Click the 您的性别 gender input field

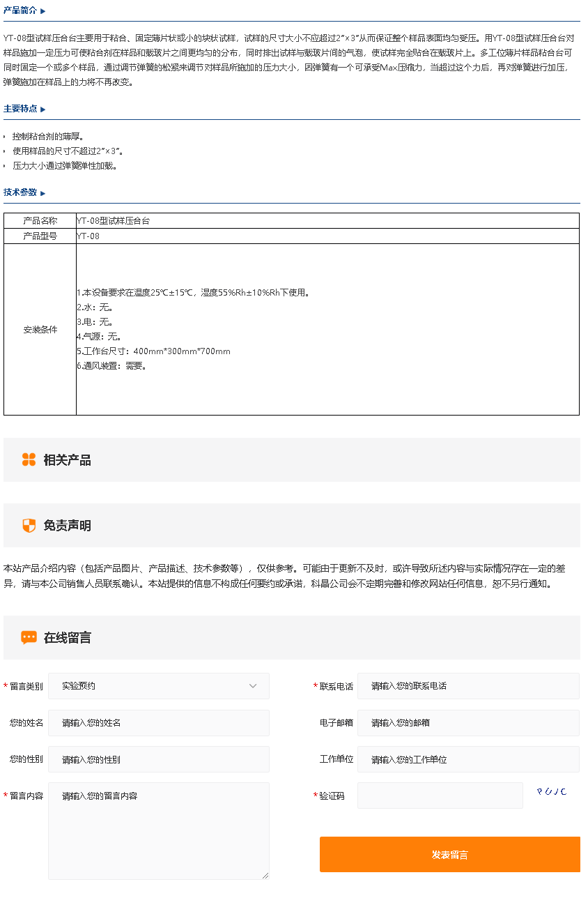click(x=158, y=759)
